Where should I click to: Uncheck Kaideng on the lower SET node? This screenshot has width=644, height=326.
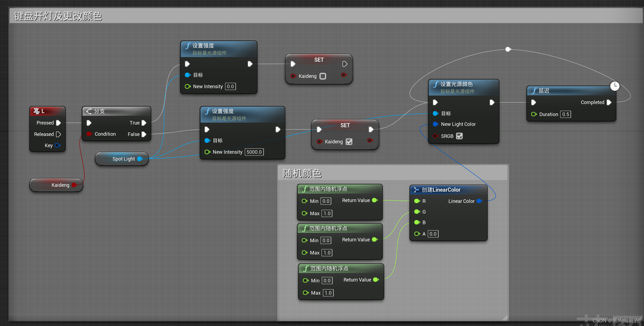tap(349, 142)
